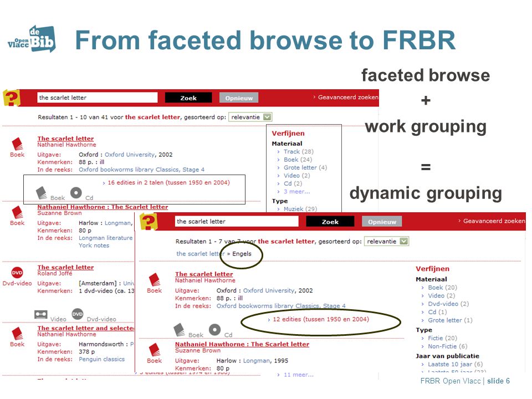
Task: Click Opnieuw button in front window
Action: [x=382, y=222]
